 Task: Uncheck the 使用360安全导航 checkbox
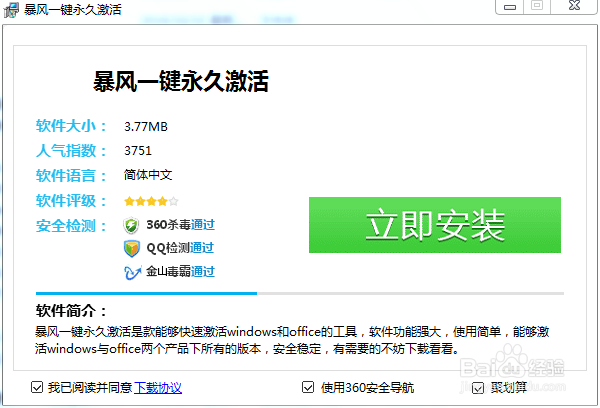(308, 387)
